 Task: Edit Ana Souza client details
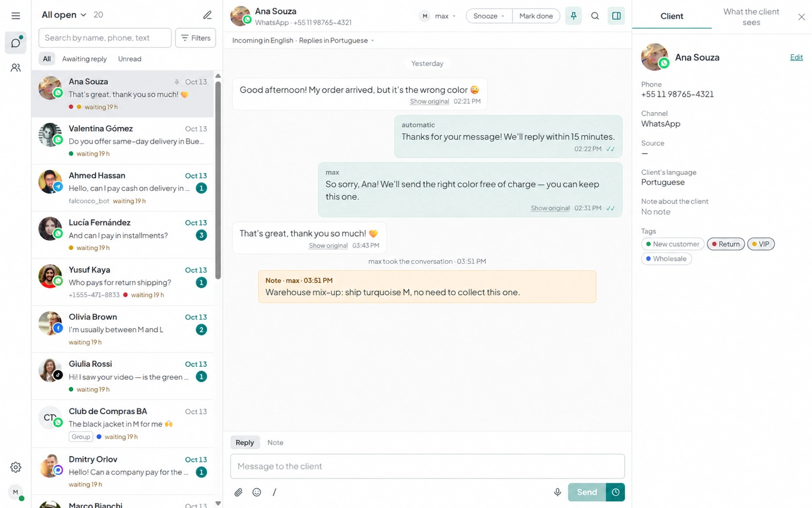coord(796,57)
